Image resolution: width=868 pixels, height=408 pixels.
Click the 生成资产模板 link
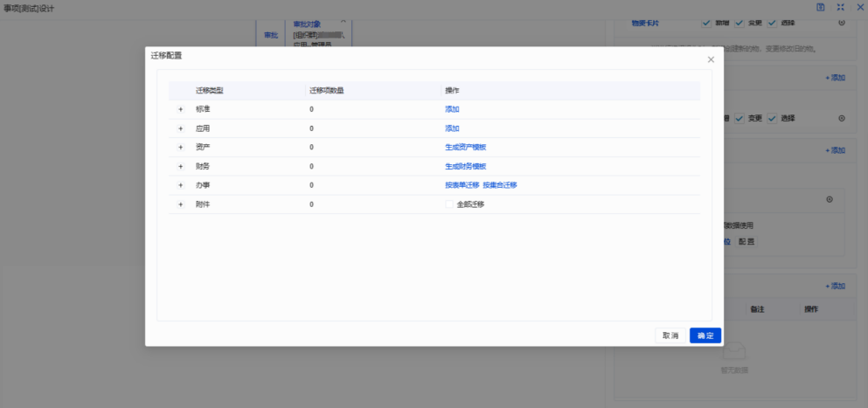point(465,147)
